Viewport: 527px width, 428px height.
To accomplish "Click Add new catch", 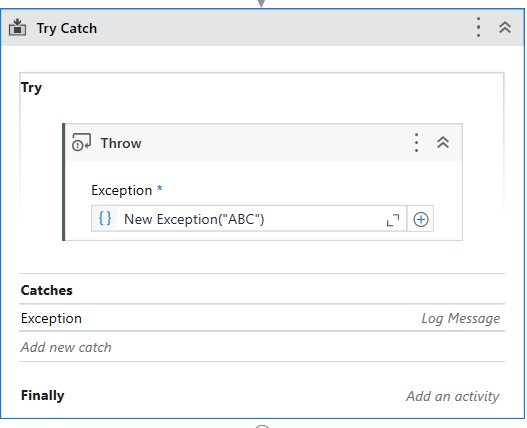I will 66,347.
